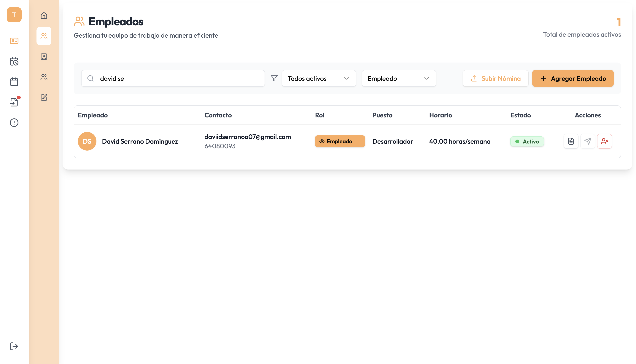Click the Total de empleados activos label
Image resolution: width=636 pixels, height=364 pixels.
coord(582,34)
